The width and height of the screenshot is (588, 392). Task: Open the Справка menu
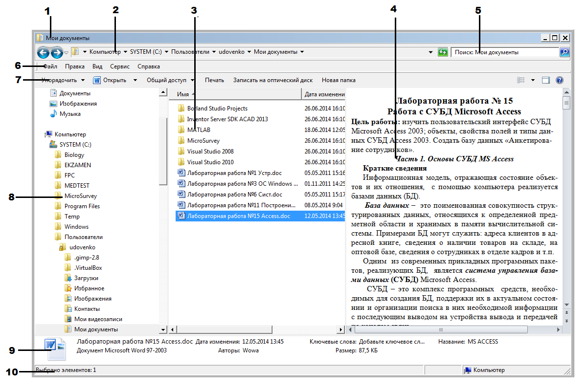(x=149, y=66)
